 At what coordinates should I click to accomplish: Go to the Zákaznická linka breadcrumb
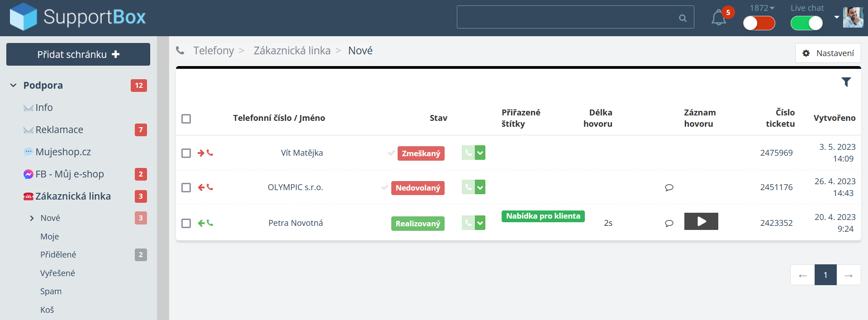tap(292, 50)
